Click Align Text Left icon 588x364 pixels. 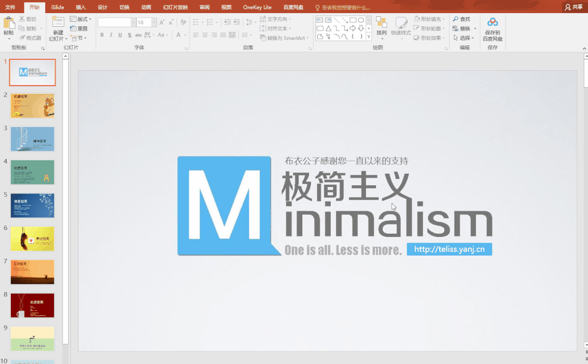tap(196, 35)
